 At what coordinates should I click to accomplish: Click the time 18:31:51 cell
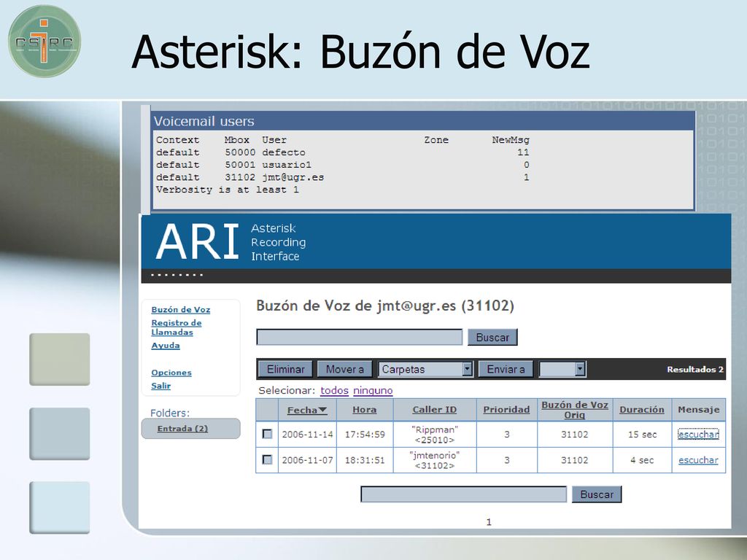click(365, 460)
